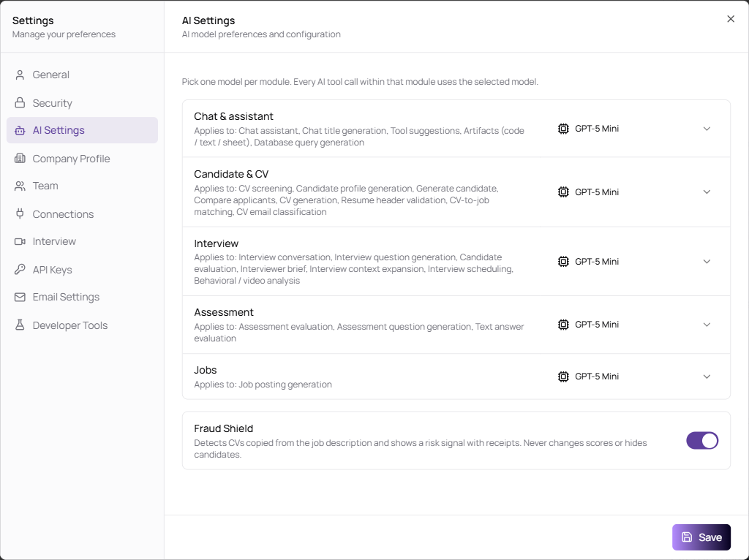
Task: Click 'Manage your preferences' subtitle
Action: point(64,34)
